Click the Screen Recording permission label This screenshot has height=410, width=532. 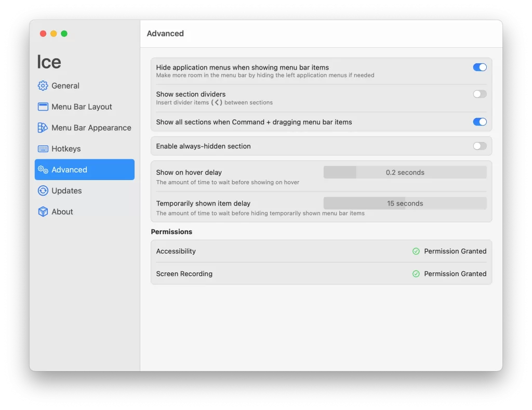(184, 274)
